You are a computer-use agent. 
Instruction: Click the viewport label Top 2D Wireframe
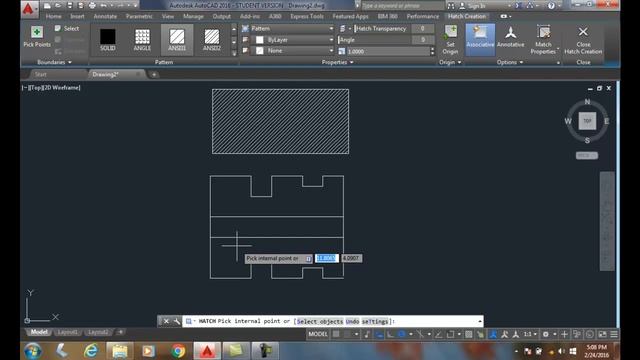pos(51,87)
